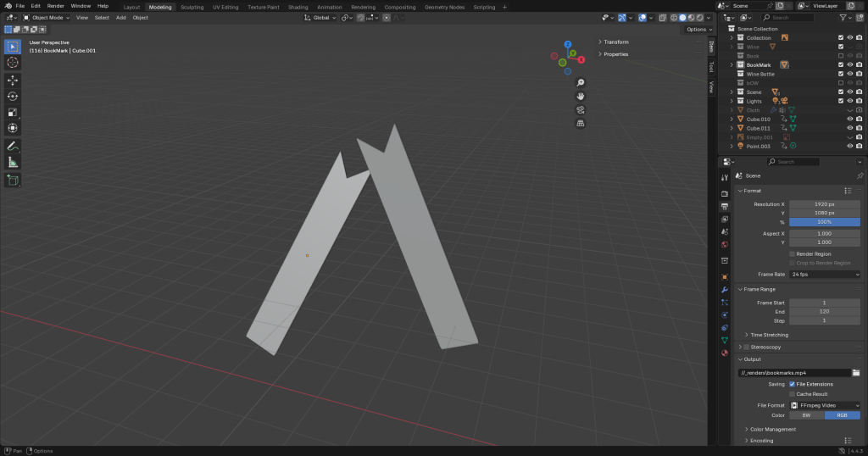Pick the Annotate pencil tool
The image size is (868, 456).
click(13, 146)
